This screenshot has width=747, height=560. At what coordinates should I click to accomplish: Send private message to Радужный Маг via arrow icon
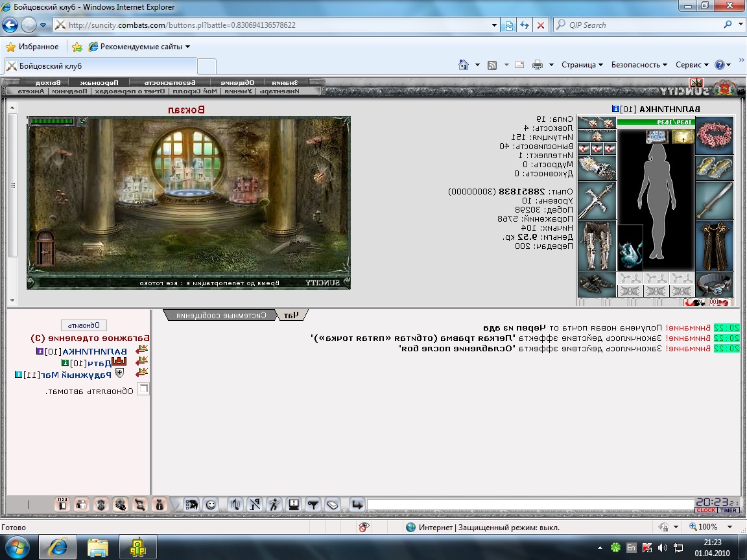(142, 373)
